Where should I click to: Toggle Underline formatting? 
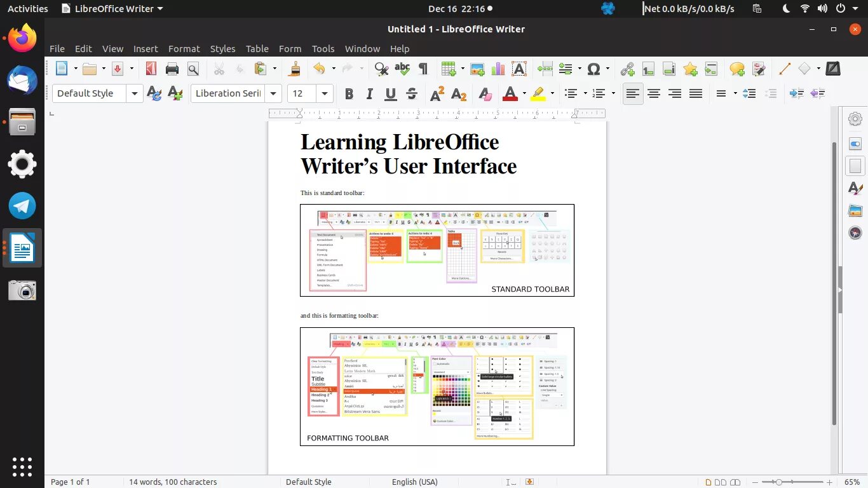(x=390, y=94)
